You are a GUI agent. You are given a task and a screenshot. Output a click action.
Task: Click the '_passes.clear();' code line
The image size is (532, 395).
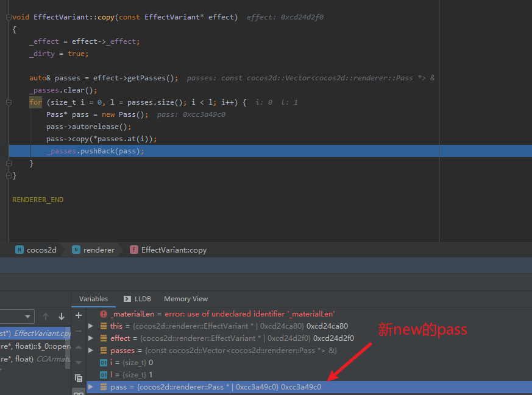coord(63,90)
